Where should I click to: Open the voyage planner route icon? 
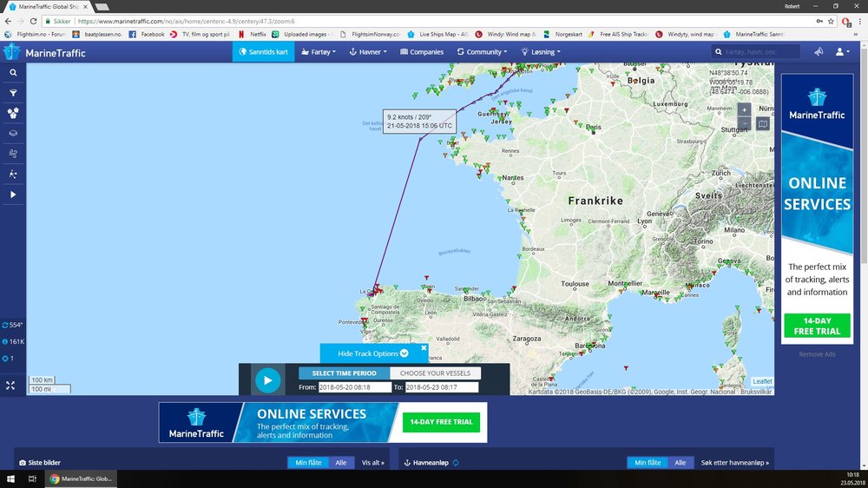[13, 174]
